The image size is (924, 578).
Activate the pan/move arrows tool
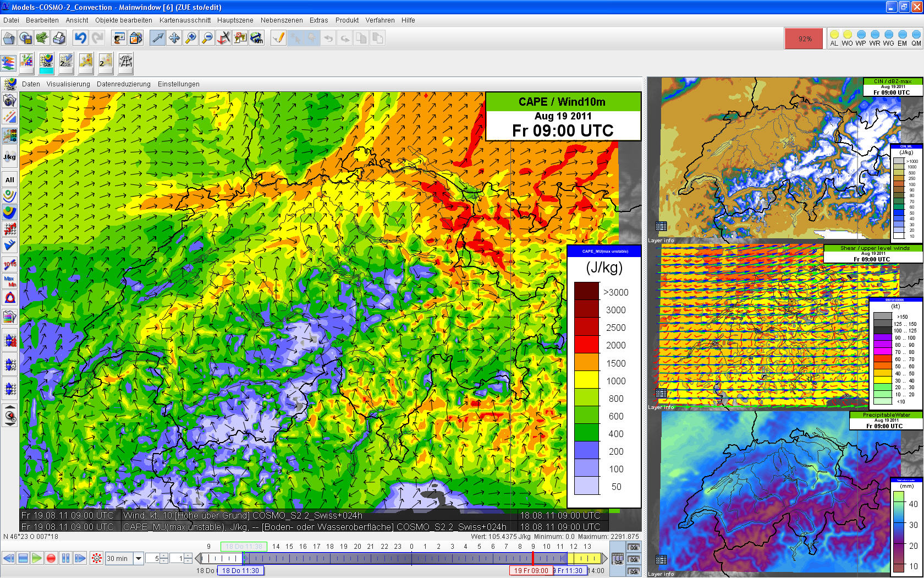click(174, 38)
